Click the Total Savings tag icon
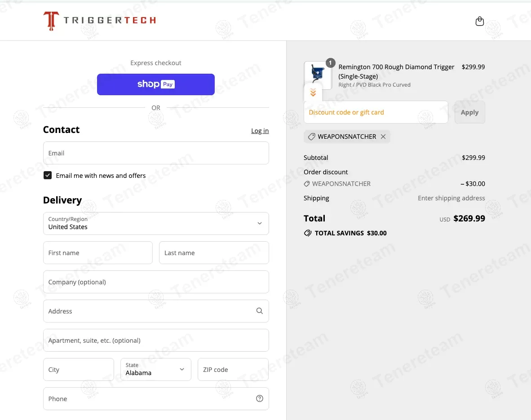The height and width of the screenshot is (420, 531). point(308,233)
